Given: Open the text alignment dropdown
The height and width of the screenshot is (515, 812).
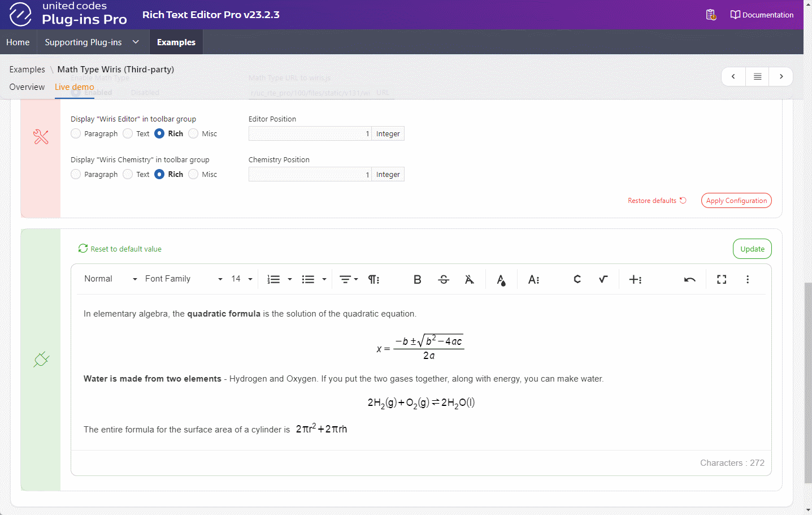Looking at the screenshot, I should tap(349, 279).
